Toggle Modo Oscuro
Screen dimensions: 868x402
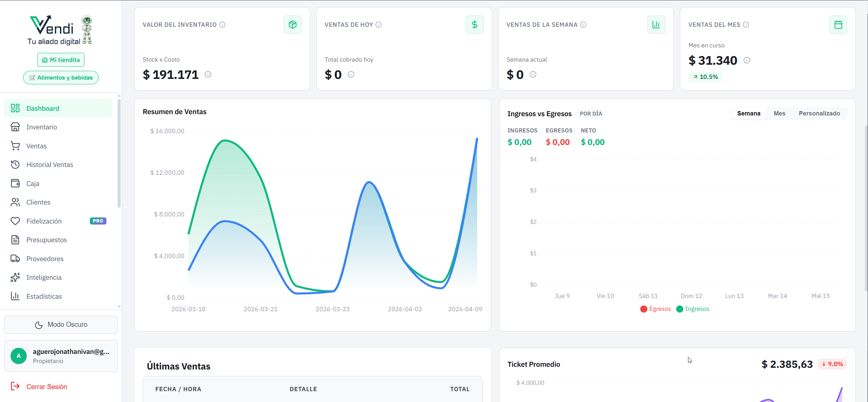point(61,324)
